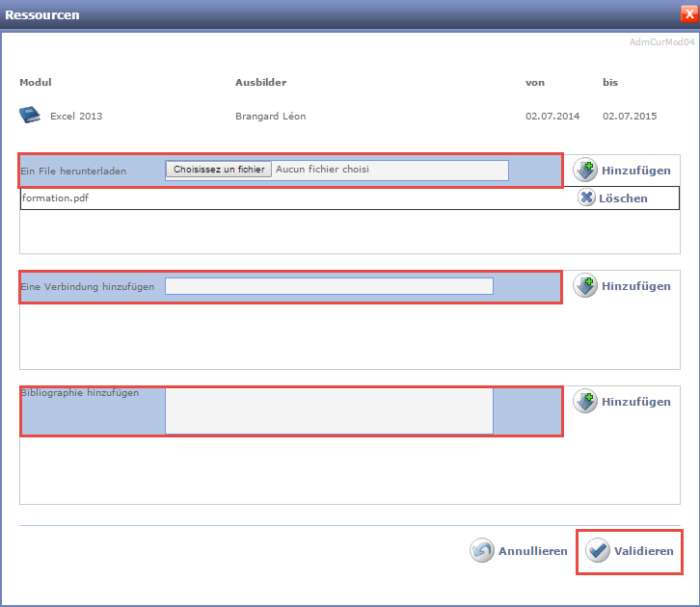The image size is (700, 607).
Task: Click inside the Bibliographie text area
Action: [329, 411]
